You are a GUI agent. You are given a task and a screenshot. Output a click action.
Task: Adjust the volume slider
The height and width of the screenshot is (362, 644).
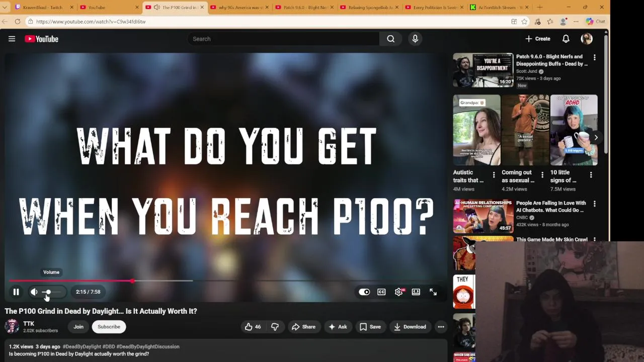(x=51, y=292)
